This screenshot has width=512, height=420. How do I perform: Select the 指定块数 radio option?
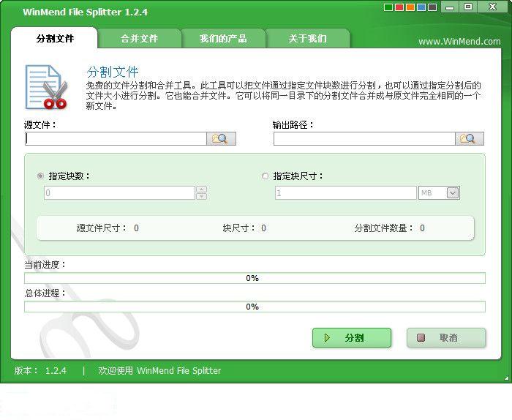point(40,176)
